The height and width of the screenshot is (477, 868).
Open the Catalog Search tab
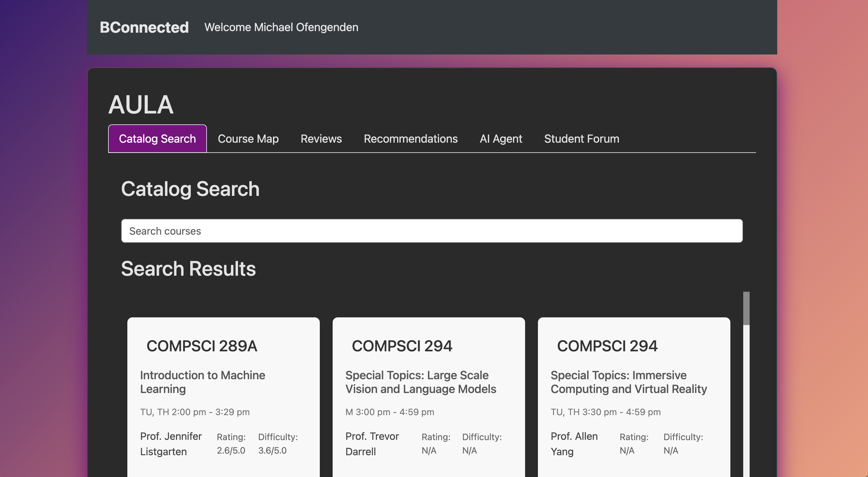click(157, 139)
